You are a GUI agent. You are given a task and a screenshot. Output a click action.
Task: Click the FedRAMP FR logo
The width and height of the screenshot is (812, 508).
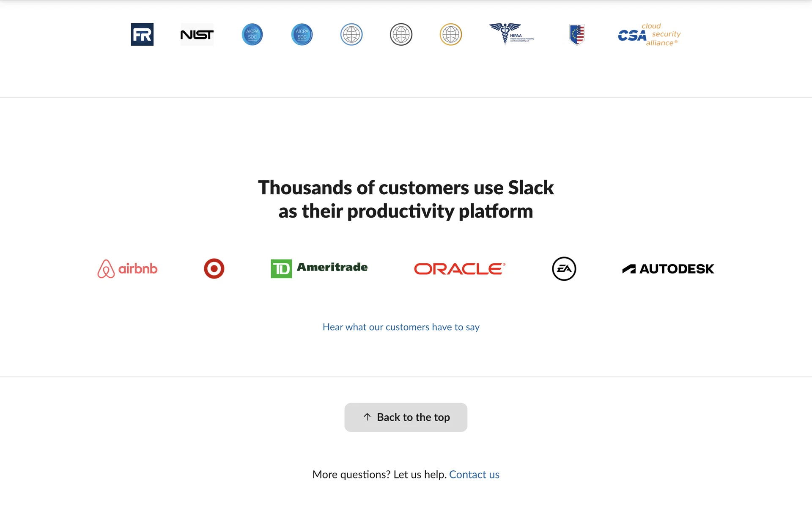(142, 34)
